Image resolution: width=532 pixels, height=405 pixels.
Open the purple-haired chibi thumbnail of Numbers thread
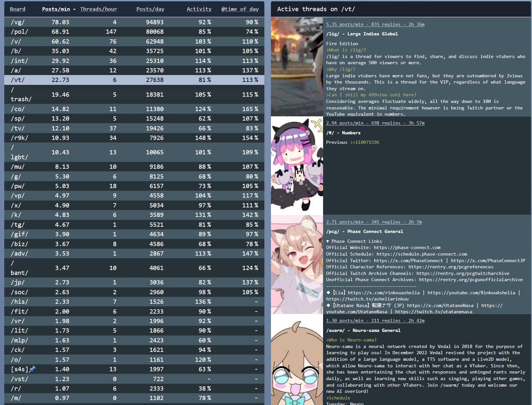click(297, 165)
